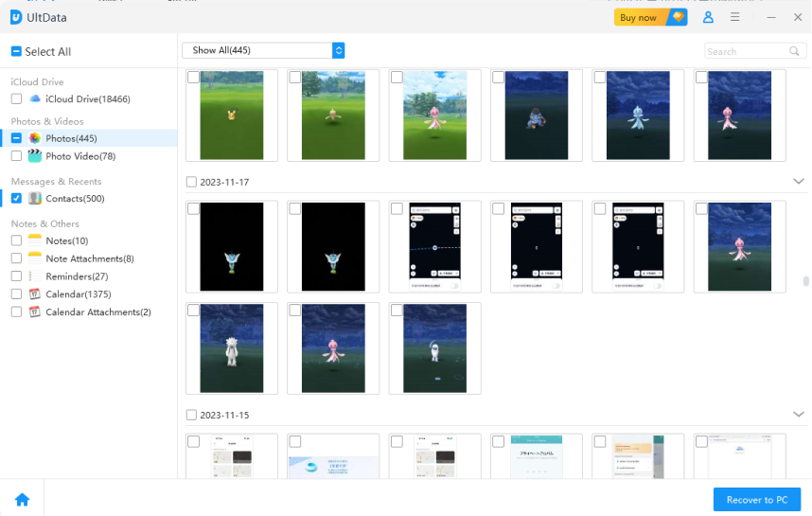Screen dimensions: 812x516
Task: Click the Buy now button
Action: point(650,17)
